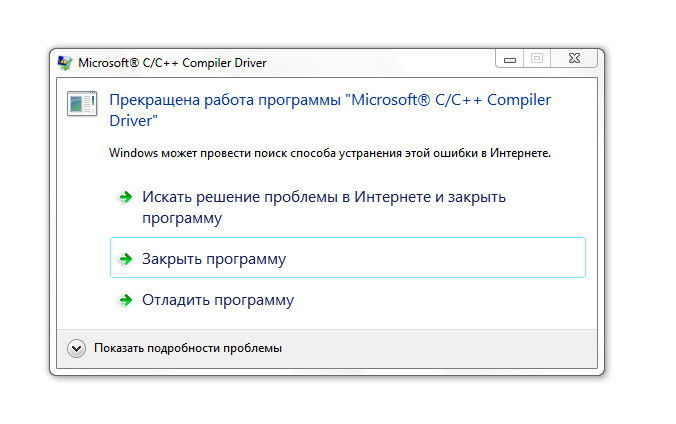Choose 'Искать решение проблемы в Интернете' option

[x=324, y=207]
